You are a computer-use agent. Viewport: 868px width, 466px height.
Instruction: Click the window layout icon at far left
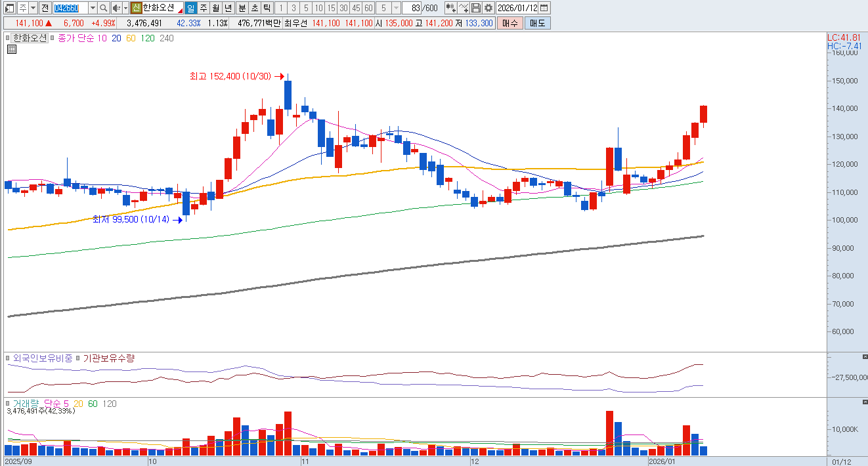click(9, 8)
